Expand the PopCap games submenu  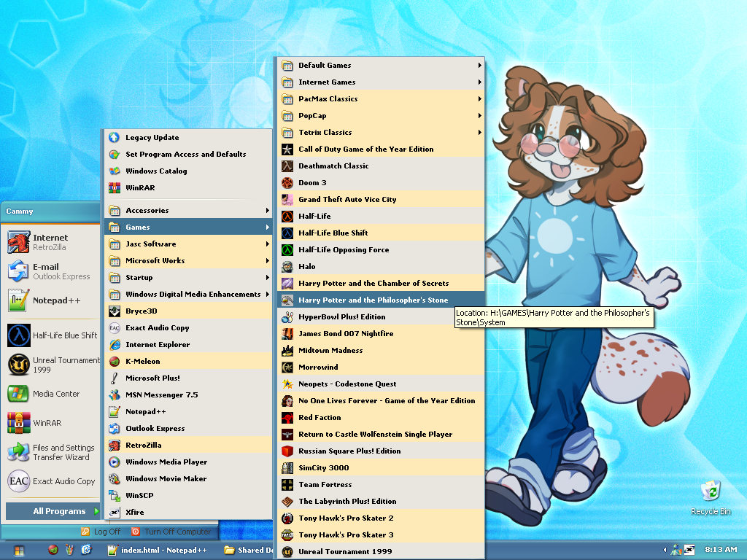coord(312,115)
